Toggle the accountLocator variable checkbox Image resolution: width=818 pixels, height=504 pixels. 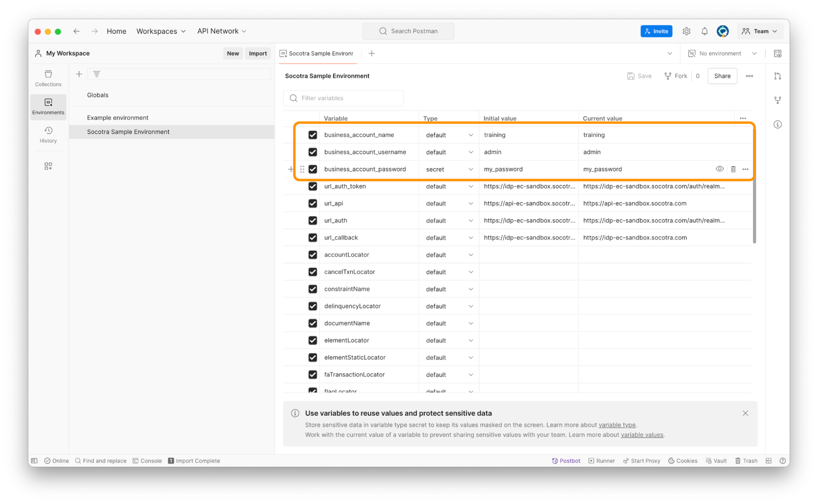[313, 255]
